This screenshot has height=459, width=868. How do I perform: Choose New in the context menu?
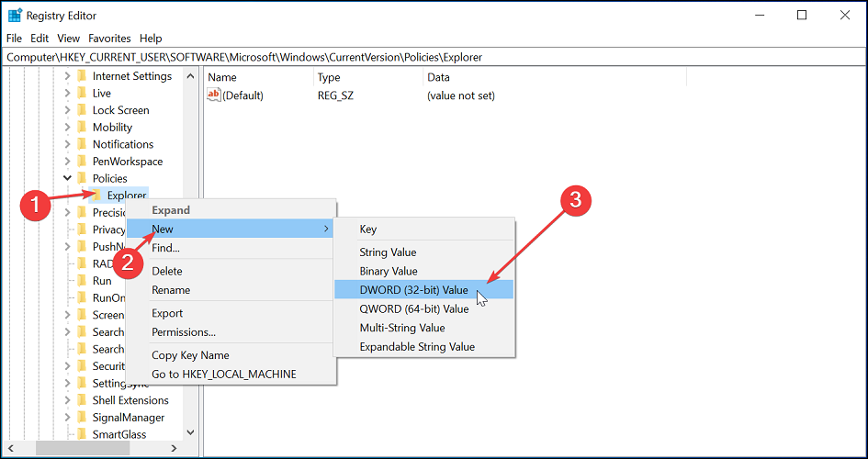click(x=231, y=229)
